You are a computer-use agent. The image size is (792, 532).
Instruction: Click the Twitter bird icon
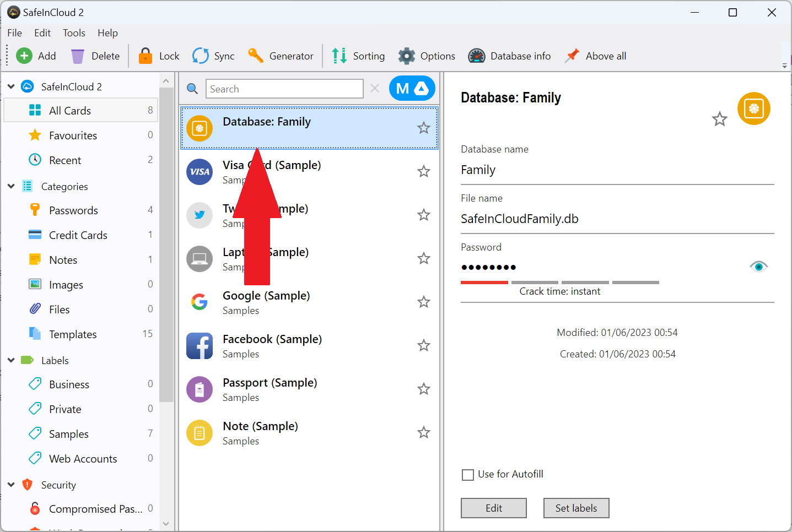[200, 215]
